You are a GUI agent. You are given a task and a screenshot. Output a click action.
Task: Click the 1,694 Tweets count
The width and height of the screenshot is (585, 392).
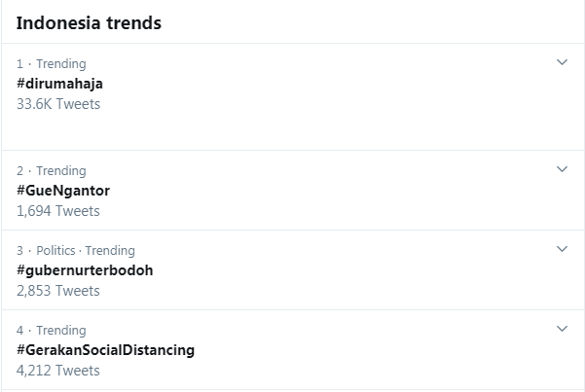(x=58, y=211)
